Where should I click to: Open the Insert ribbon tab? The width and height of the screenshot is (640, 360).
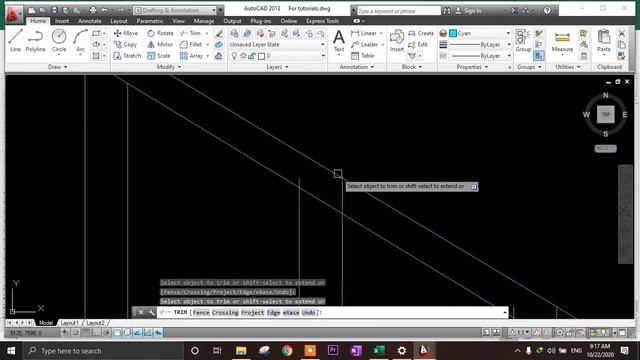tap(62, 21)
